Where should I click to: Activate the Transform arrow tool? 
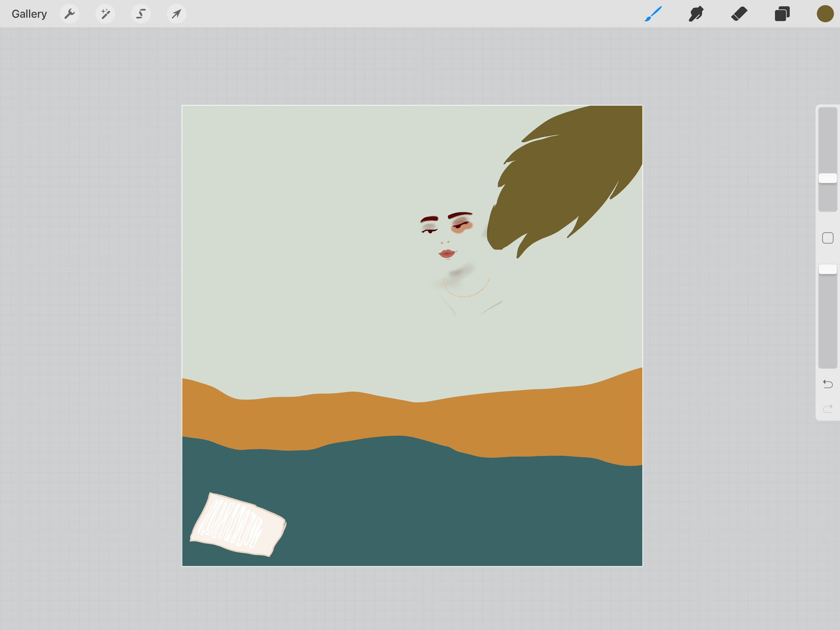176,14
